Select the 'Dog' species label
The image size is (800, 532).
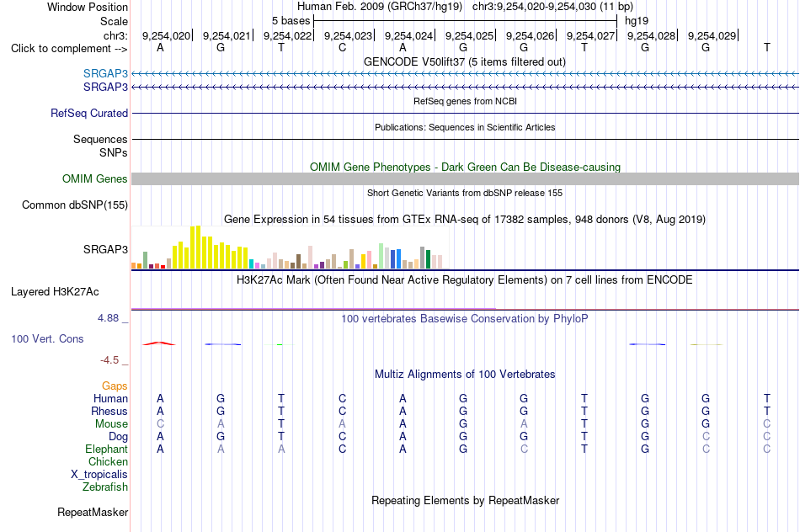pyautogui.click(x=118, y=437)
